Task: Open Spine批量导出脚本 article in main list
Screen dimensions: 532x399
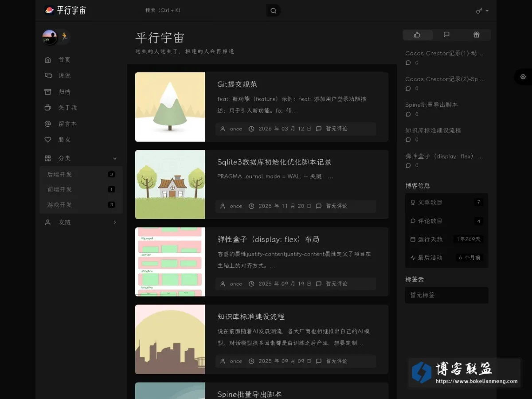Action: (x=250, y=394)
